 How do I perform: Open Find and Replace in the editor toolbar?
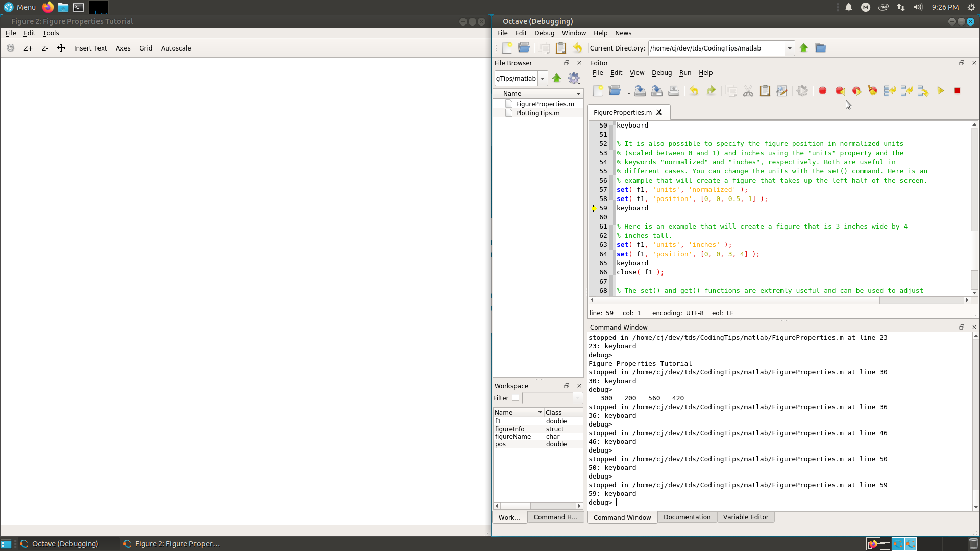coord(782,91)
